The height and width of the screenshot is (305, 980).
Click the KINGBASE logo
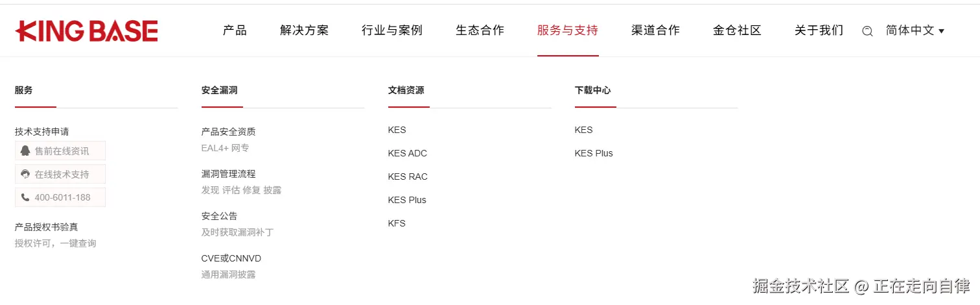pyautogui.click(x=87, y=30)
